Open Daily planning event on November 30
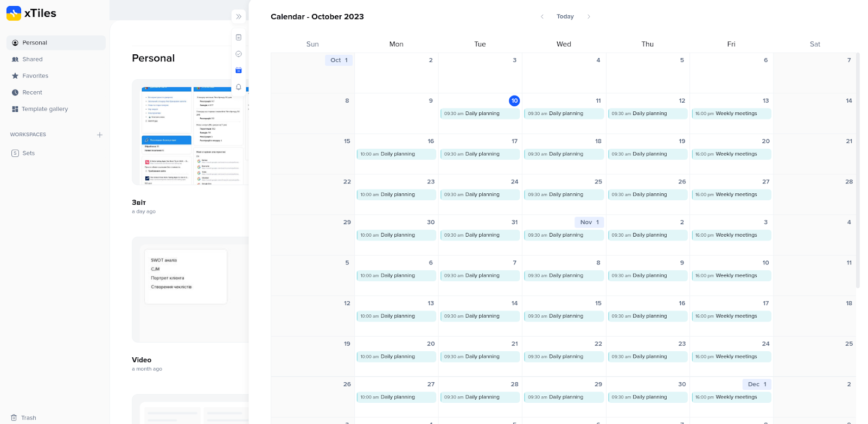This screenshot has height=424, width=868. pyautogui.click(x=648, y=397)
